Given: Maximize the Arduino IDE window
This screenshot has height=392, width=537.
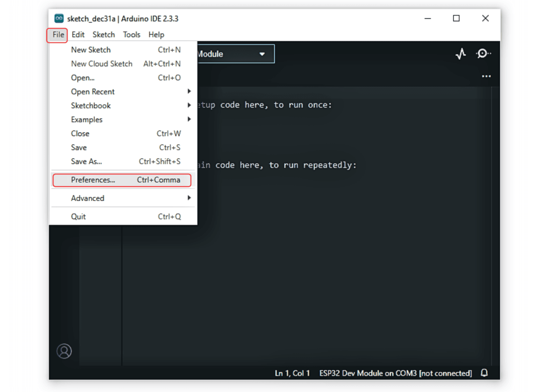Looking at the screenshot, I should click(x=456, y=18).
